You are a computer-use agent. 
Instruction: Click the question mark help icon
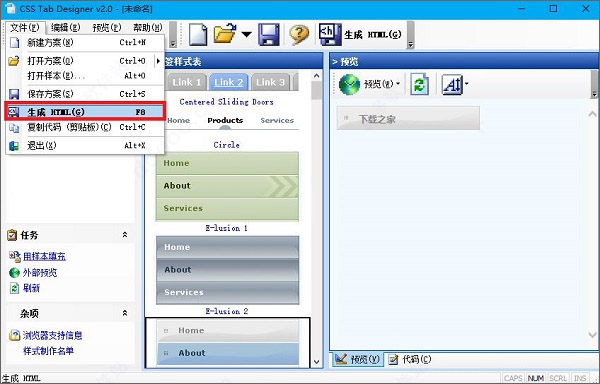(x=299, y=35)
